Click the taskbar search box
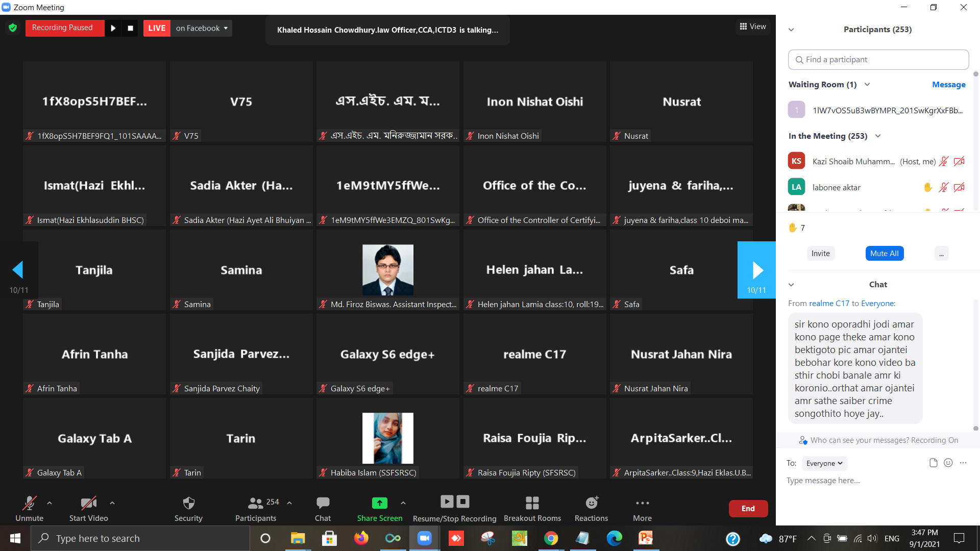Image resolution: width=980 pixels, height=551 pixels. [x=140, y=538]
